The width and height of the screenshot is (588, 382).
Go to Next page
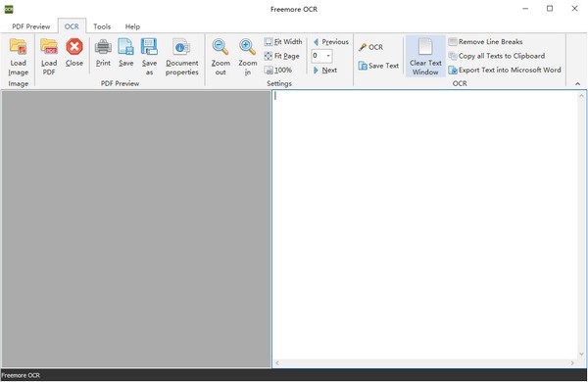[x=325, y=71]
